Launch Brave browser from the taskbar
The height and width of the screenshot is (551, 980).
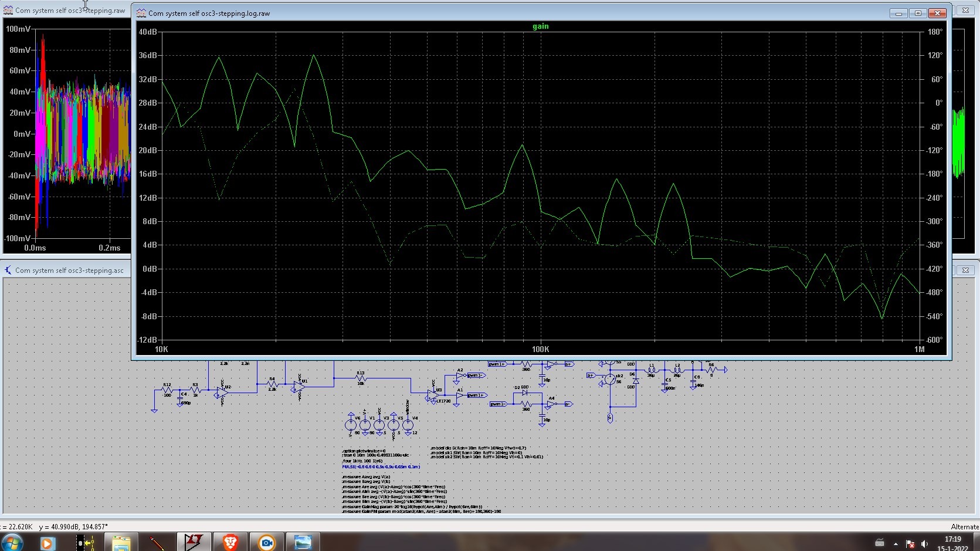230,543
